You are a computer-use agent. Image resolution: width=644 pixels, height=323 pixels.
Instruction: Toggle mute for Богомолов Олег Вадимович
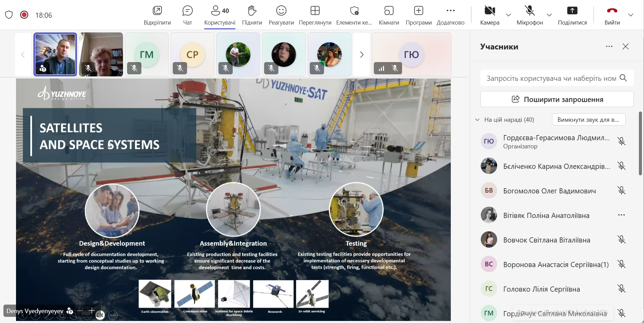tap(622, 190)
